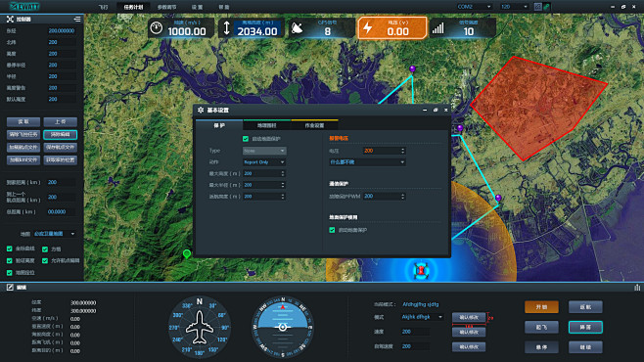This screenshot has height=362, width=644.
Task: Open the controller panel hamburger menu
Action: pos(77,19)
